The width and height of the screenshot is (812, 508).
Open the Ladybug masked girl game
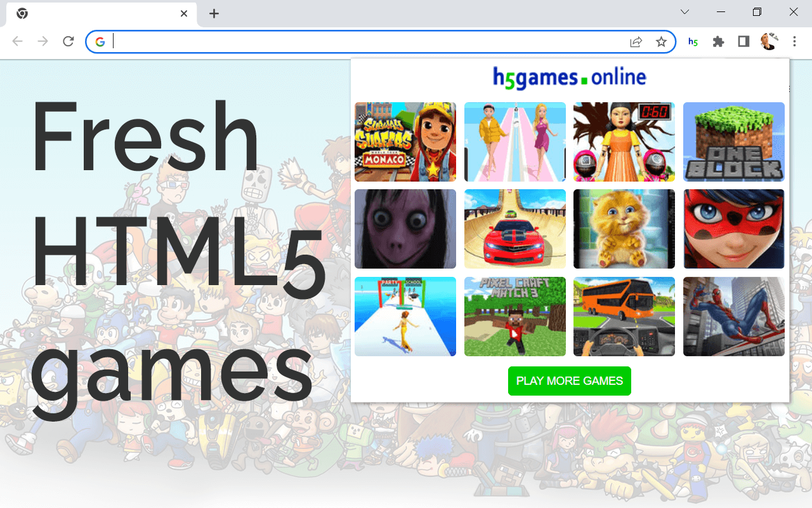coord(734,229)
